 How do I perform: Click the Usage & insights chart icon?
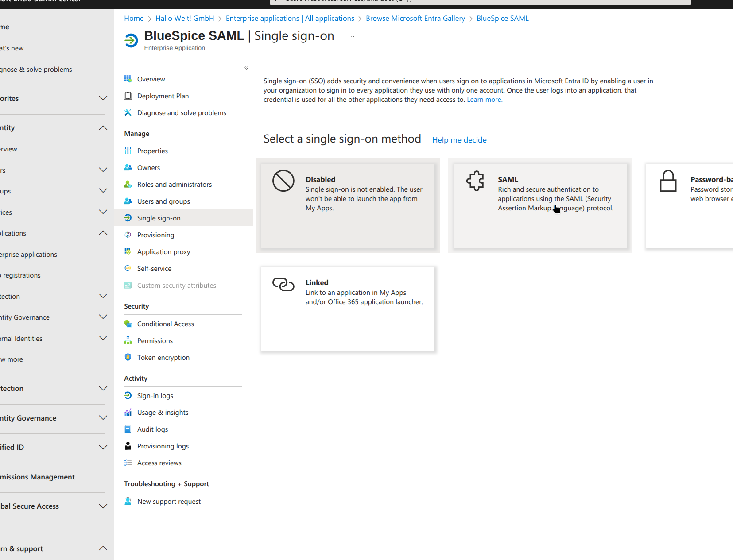point(128,413)
